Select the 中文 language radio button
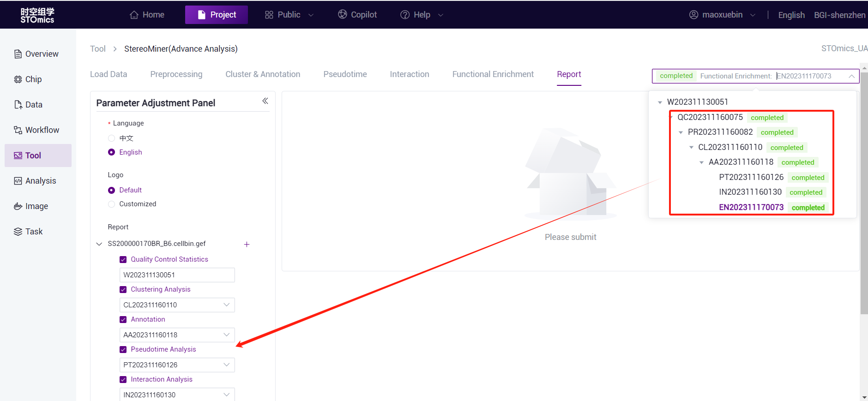 [111, 138]
